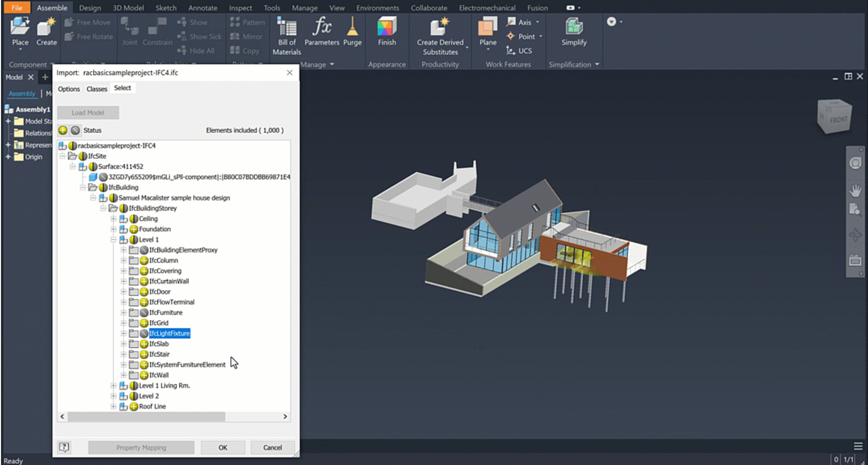This screenshot has width=868, height=465.
Task: Open the File menu
Action: (x=17, y=8)
